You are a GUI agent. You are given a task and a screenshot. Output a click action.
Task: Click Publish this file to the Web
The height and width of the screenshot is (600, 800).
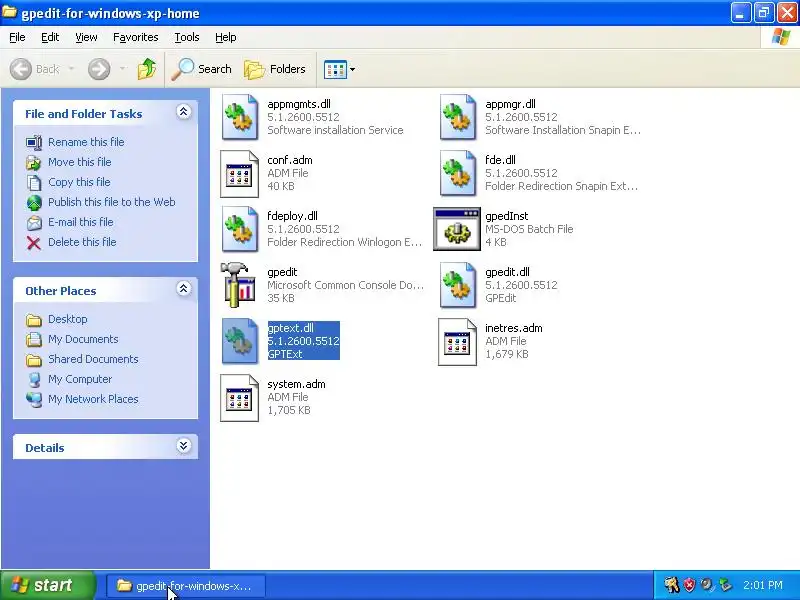coord(112,202)
